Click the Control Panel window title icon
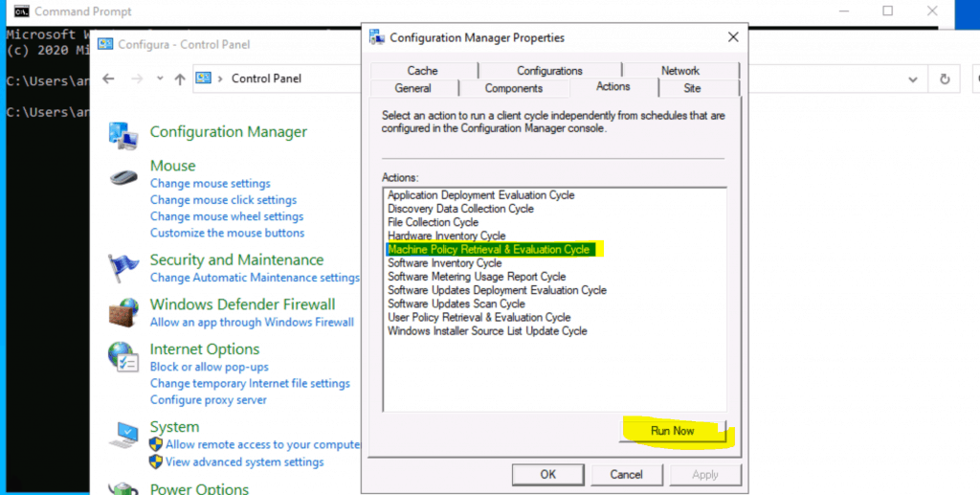This screenshot has height=495, width=980. (x=105, y=44)
